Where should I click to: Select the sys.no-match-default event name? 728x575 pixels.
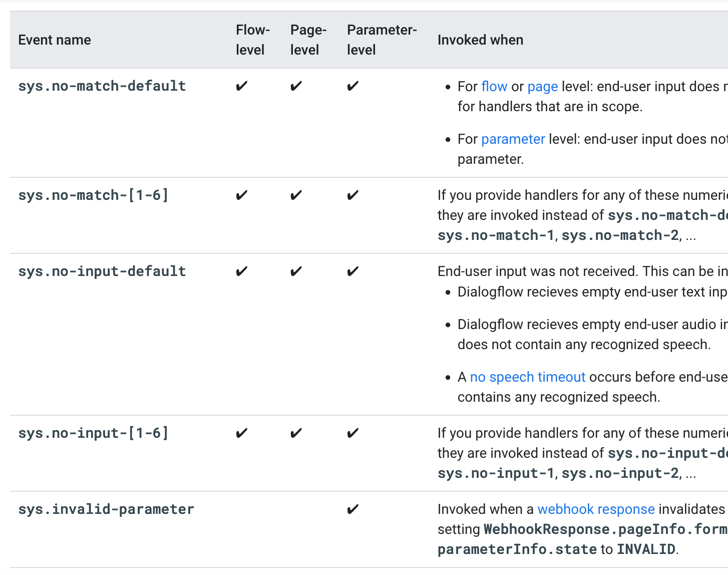pyautogui.click(x=102, y=86)
